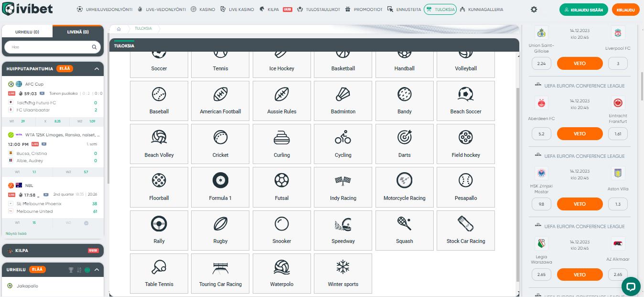Open the Squash racket tile
The image size is (644, 297).
pyautogui.click(x=405, y=231)
